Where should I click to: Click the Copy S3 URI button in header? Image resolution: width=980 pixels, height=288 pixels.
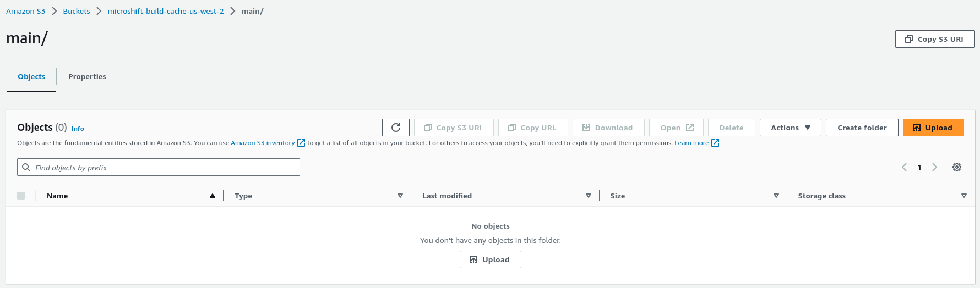(x=935, y=39)
